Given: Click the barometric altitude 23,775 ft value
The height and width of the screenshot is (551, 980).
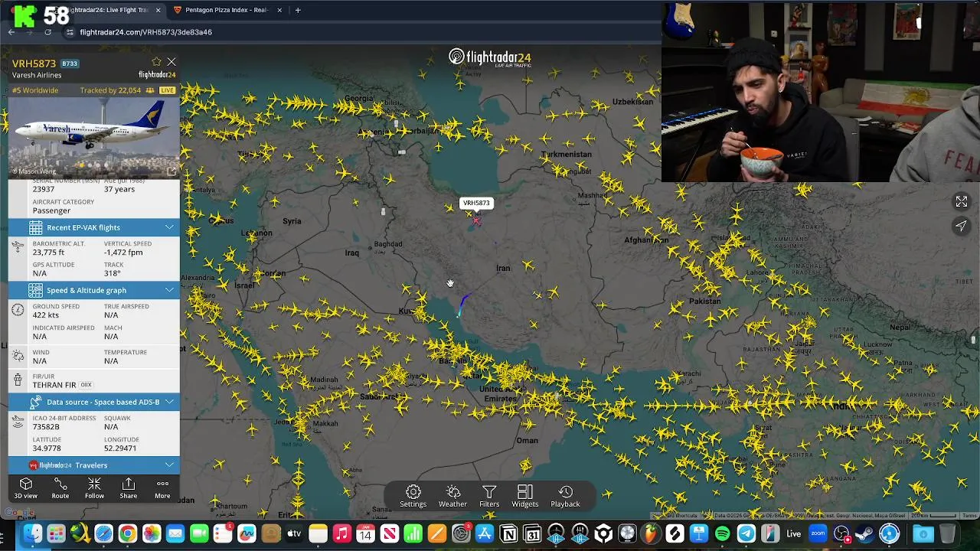Looking at the screenshot, I should (48, 253).
